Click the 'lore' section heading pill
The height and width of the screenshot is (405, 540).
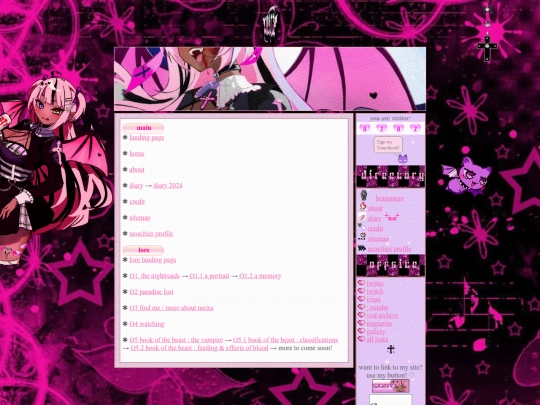(143, 250)
